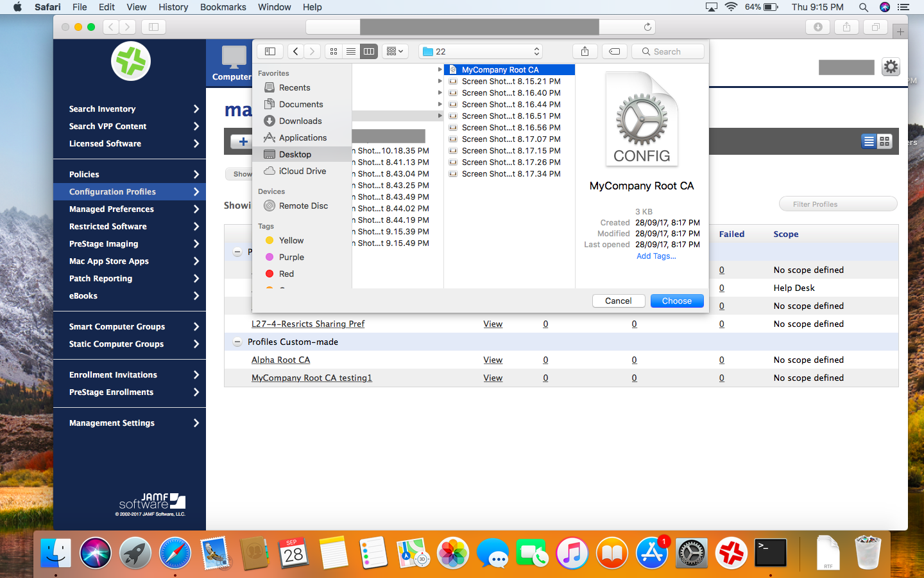Open Safari share icon
This screenshot has width=924, height=578.
point(846,27)
